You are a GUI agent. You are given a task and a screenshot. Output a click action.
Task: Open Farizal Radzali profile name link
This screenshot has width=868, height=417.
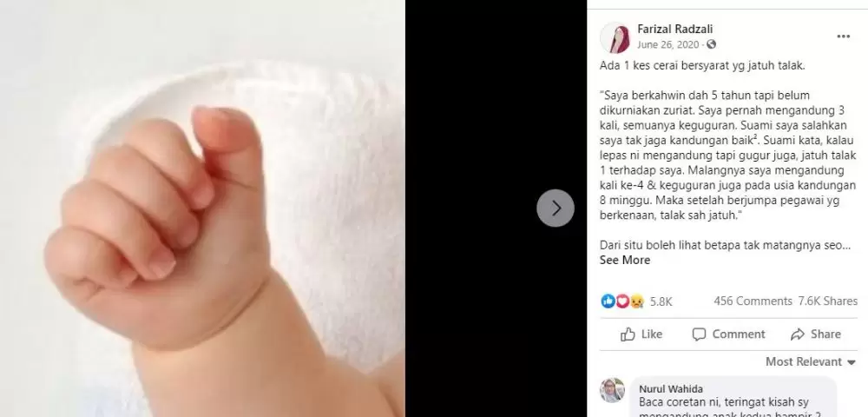coord(674,30)
